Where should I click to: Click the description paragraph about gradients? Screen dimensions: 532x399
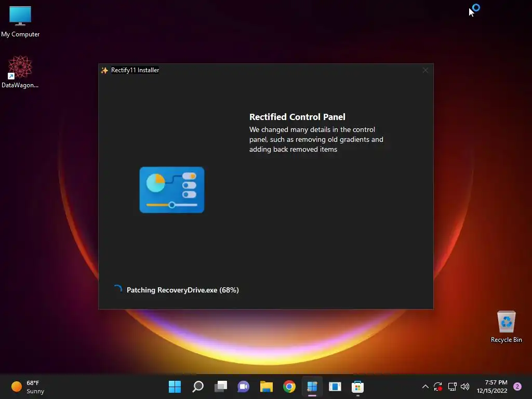316,139
